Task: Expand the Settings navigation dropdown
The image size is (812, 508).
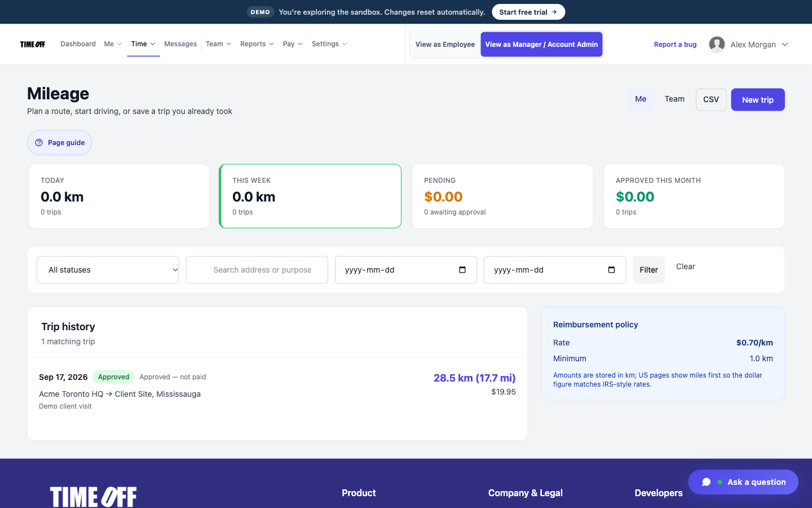Action: pyautogui.click(x=329, y=44)
